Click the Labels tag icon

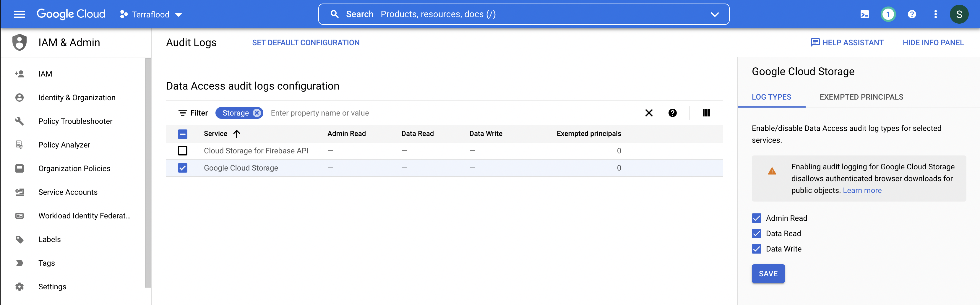[20, 239]
